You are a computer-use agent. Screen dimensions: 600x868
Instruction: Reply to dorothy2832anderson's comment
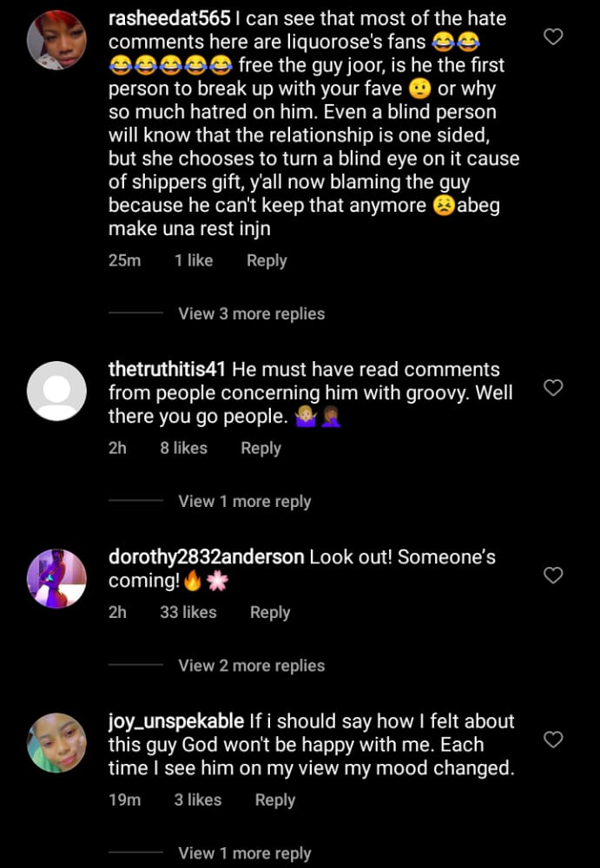click(270, 612)
